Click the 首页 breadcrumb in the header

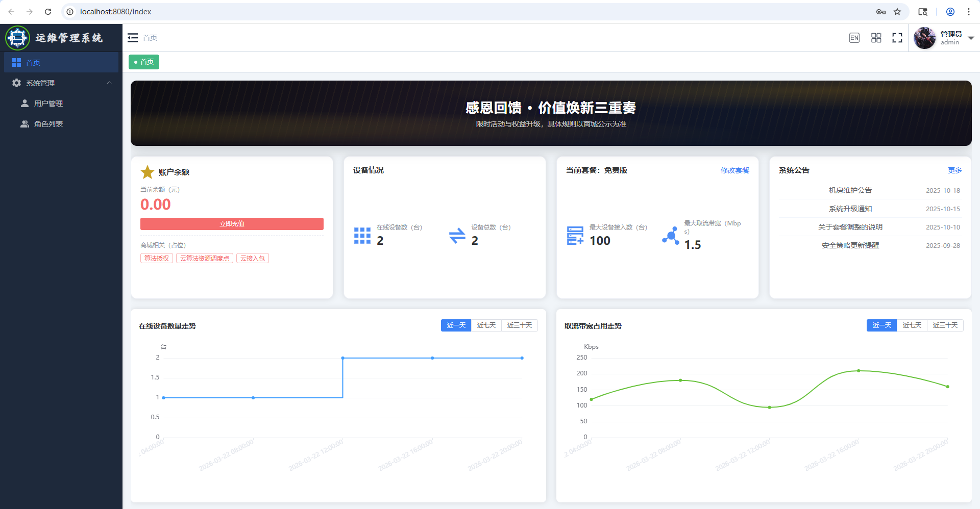[x=150, y=38]
